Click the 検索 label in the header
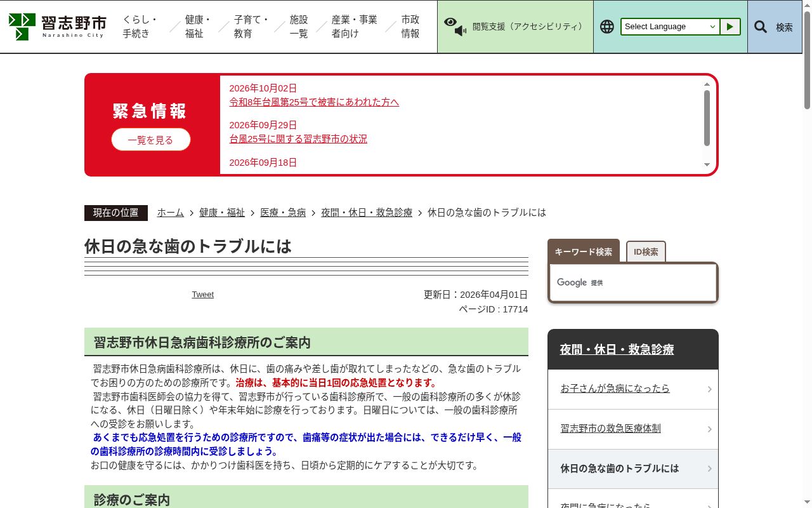The width and height of the screenshot is (812, 508). [x=784, y=27]
